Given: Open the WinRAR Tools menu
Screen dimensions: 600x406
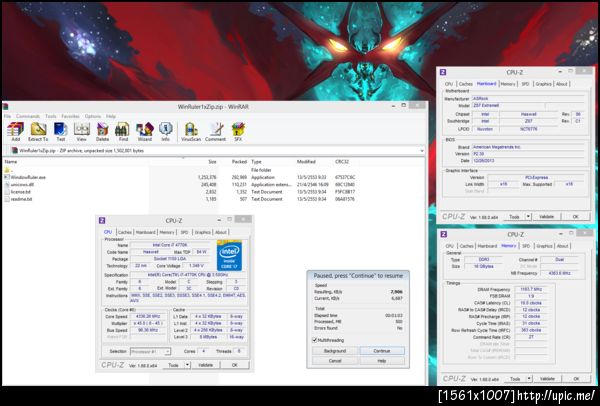Looking at the screenshot, I should coord(51,116).
